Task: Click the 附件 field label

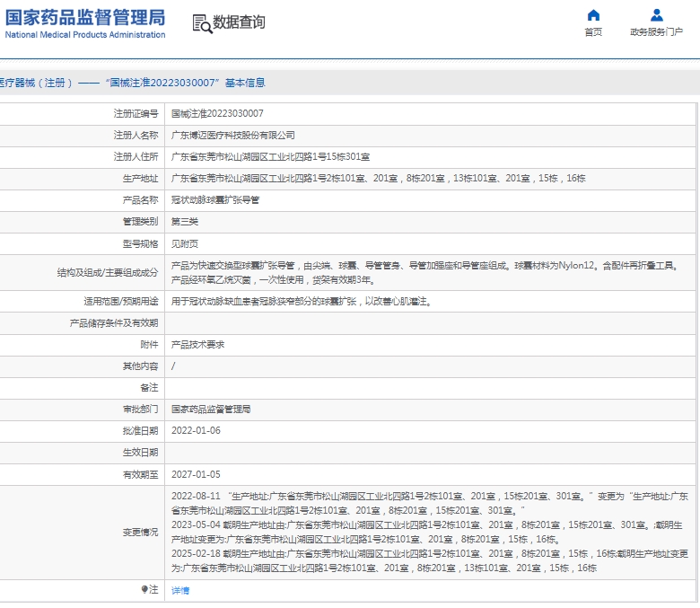Action: pos(150,345)
